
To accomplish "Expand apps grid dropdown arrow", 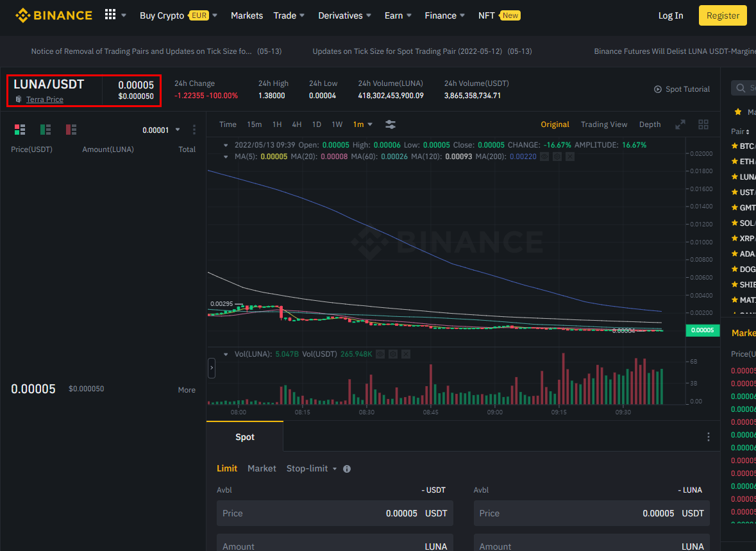I will [x=124, y=15].
